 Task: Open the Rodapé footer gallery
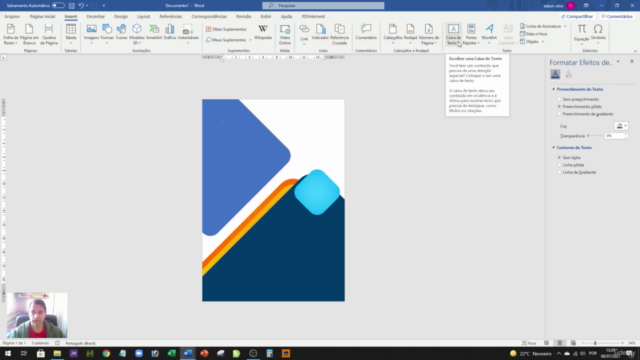click(411, 34)
